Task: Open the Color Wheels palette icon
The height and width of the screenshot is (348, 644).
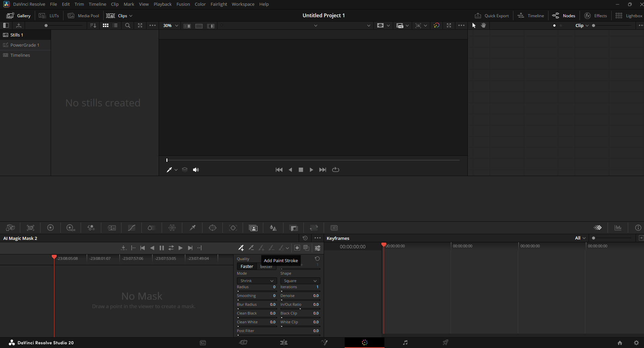Action: 50,228
